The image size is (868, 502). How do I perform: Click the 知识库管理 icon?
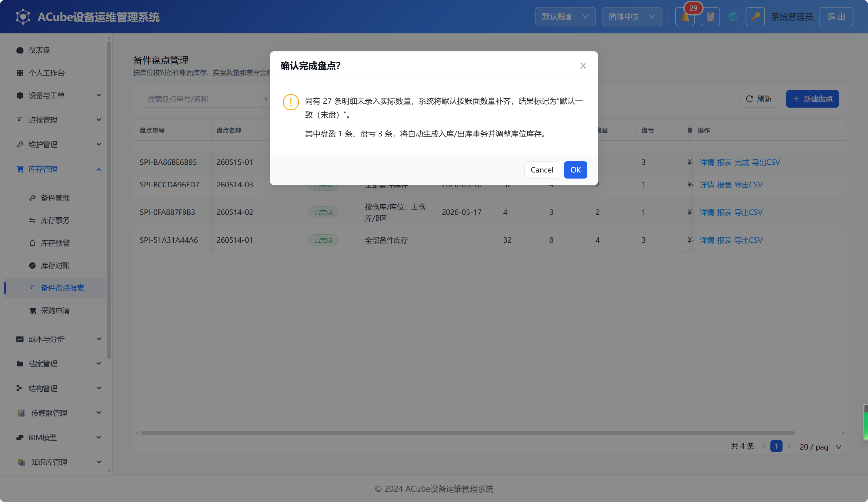pos(21,462)
